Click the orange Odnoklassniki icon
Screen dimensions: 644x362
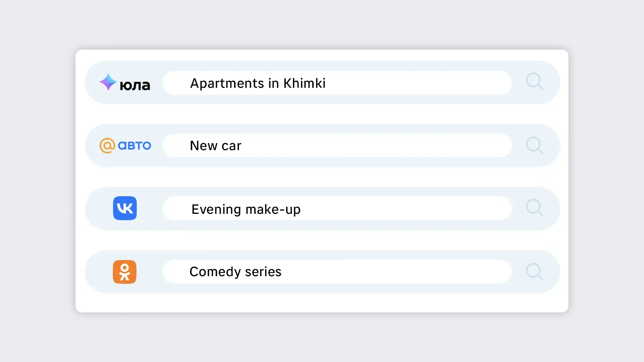[124, 272]
